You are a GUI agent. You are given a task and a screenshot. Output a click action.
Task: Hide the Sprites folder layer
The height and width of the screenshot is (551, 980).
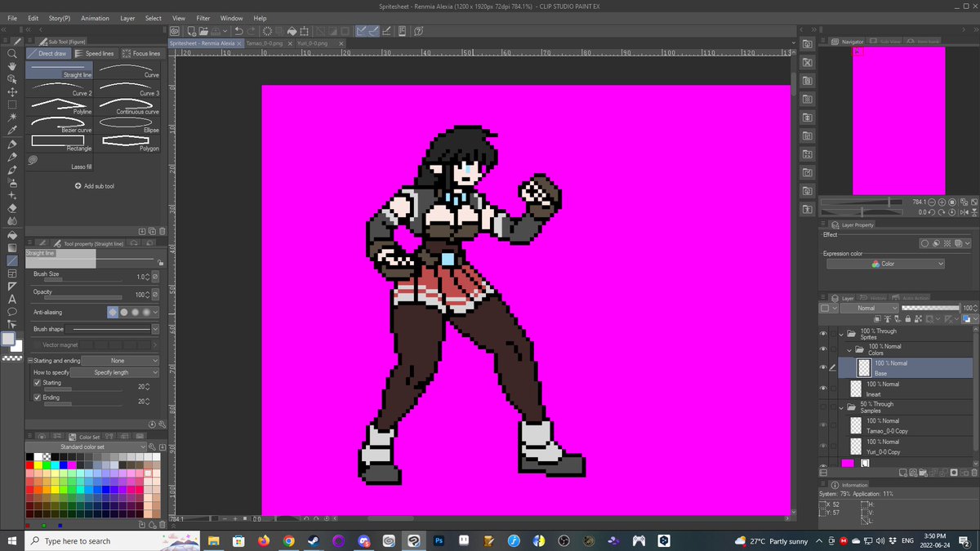point(823,335)
